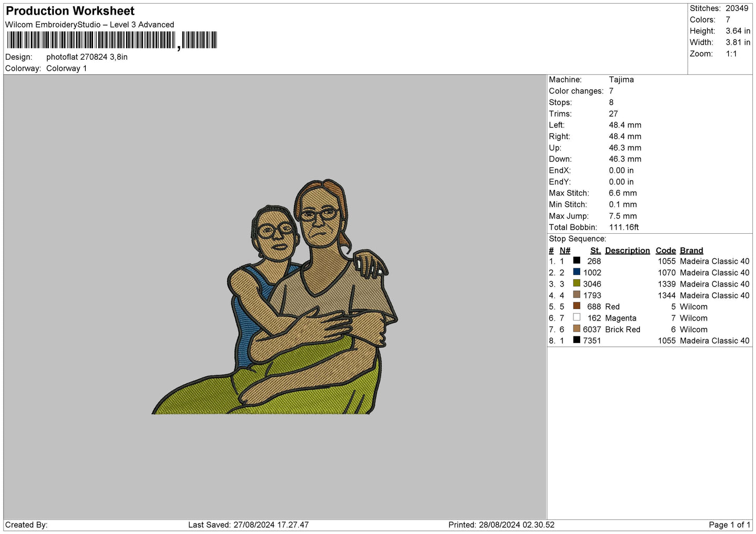Click the 'Description' column header
Image resolution: width=756 pixels, height=534 pixels.
(627, 251)
